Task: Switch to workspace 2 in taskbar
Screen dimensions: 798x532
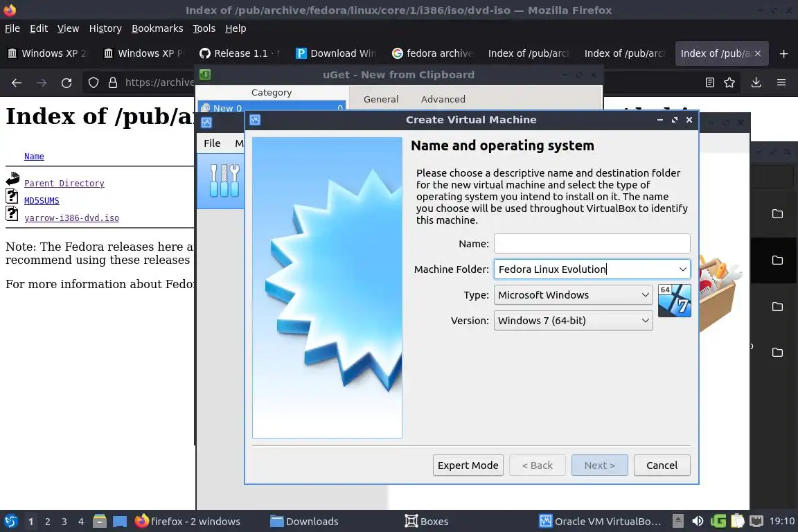Action: click(x=47, y=522)
